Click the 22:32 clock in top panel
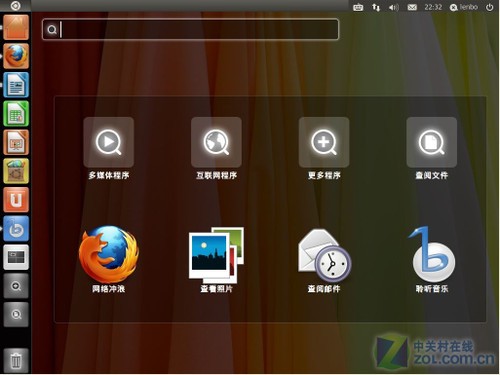This screenshot has width=500, height=375. [433, 7]
